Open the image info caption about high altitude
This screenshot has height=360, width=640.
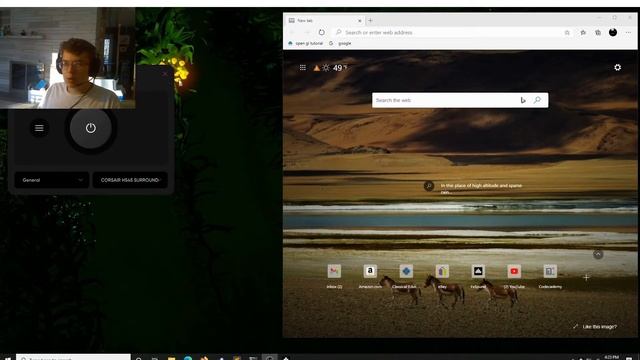point(475,187)
